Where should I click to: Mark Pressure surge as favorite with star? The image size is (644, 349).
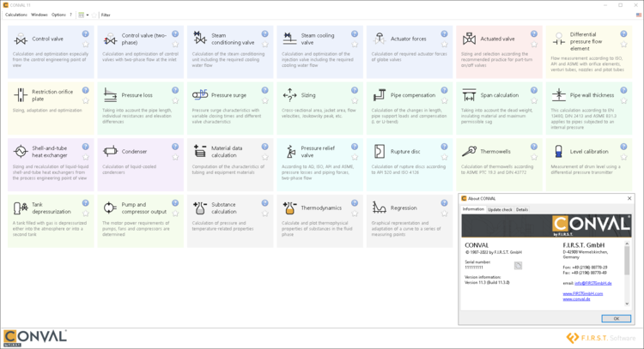click(x=264, y=99)
